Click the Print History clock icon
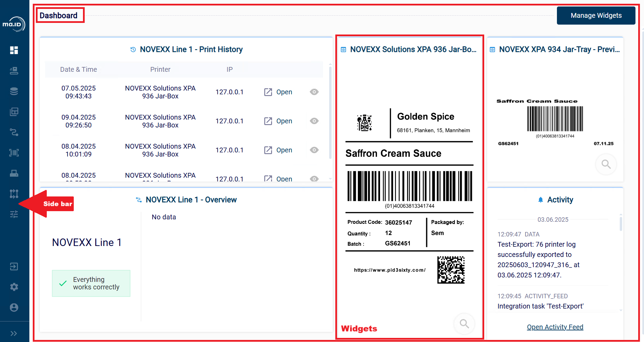644x342 pixels. click(x=133, y=50)
